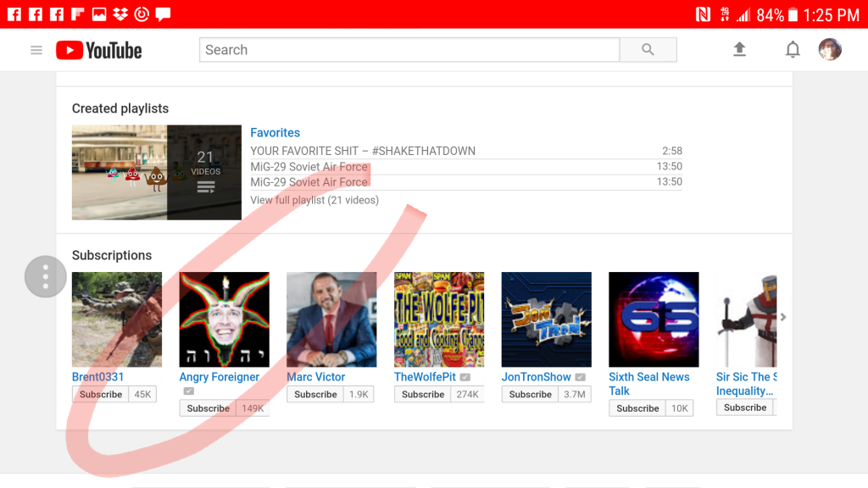Open the JonTronShow channel thumbnail
Image resolution: width=868 pixels, height=488 pixels.
click(547, 319)
